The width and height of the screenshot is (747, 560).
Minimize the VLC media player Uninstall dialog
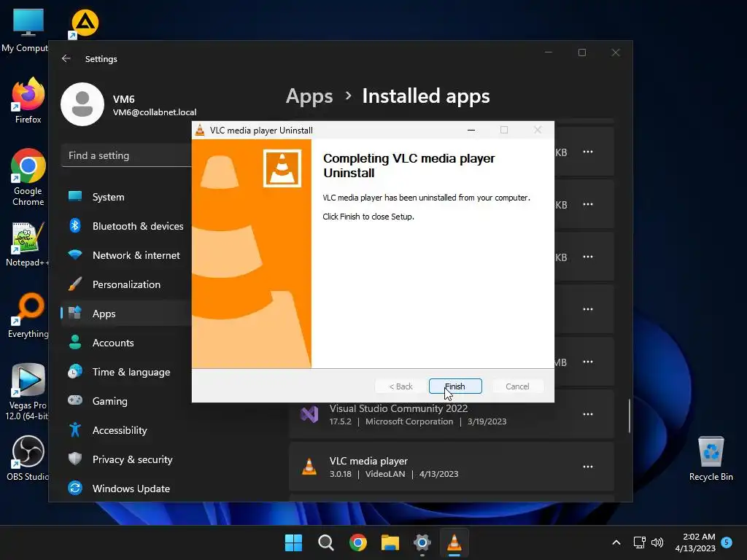pos(471,130)
